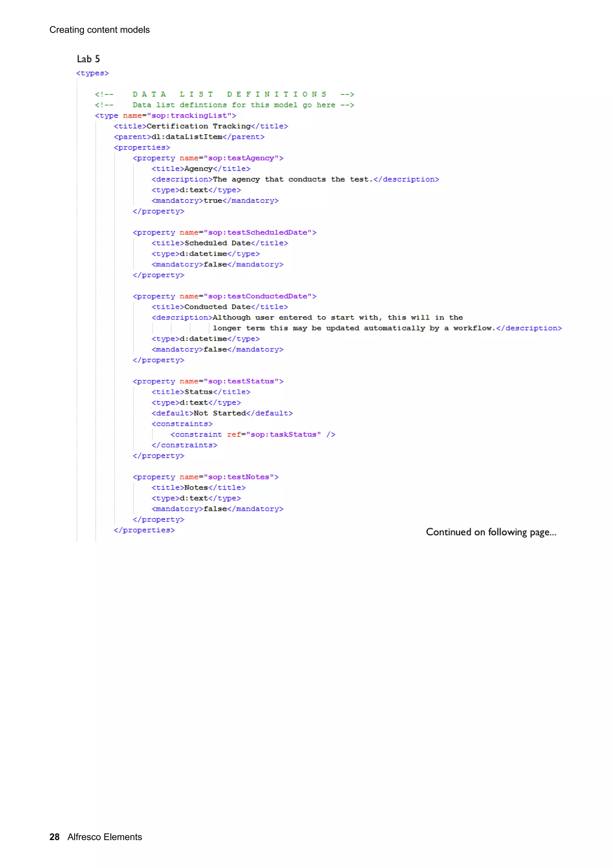The image size is (613, 868).
Task: Click property name "sop:testStatus" line
Action: [x=208, y=381]
